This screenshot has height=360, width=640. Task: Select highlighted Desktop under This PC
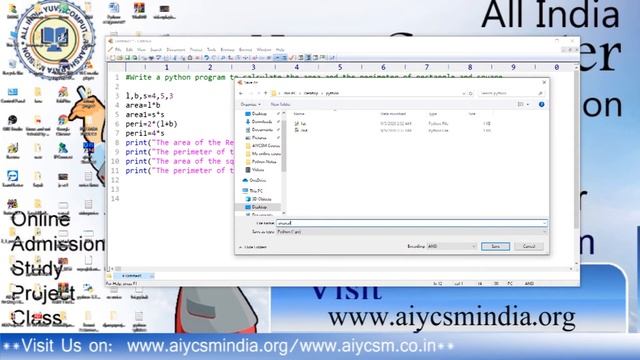[258, 207]
